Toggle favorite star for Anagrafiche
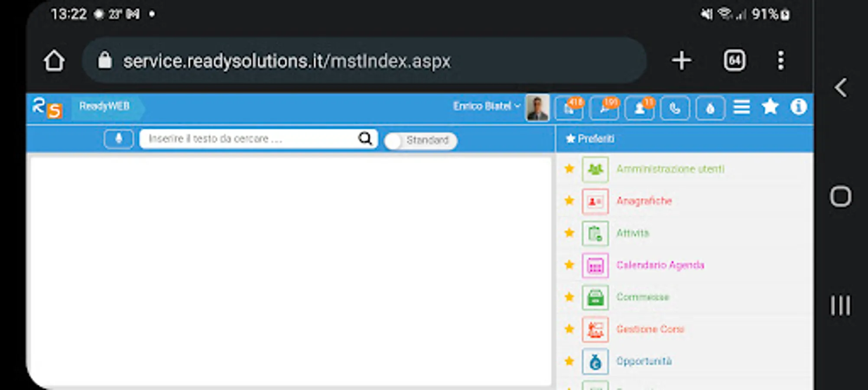Viewport: 868px width, 390px height. click(x=569, y=201)
